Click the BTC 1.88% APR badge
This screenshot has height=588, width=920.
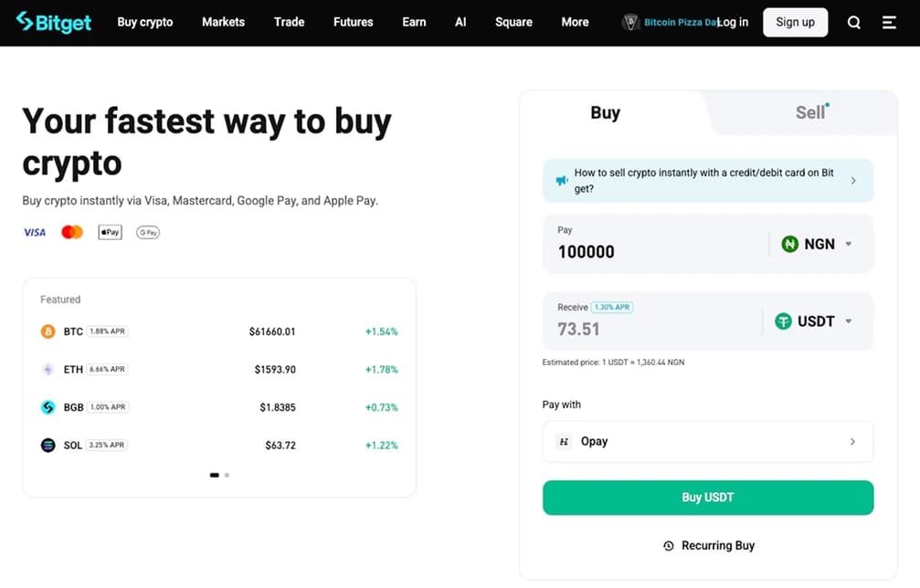pyautogui.click(x=108, y=331)
